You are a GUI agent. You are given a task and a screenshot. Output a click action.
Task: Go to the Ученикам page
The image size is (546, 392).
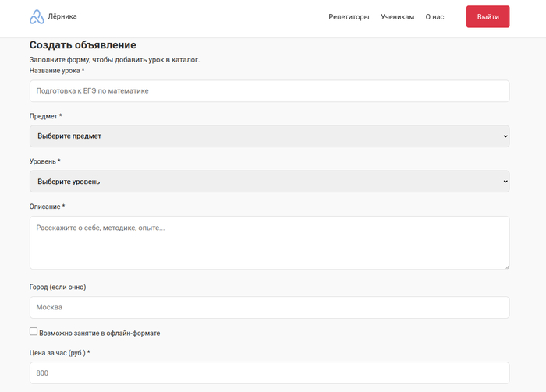[x=397, y=17]
